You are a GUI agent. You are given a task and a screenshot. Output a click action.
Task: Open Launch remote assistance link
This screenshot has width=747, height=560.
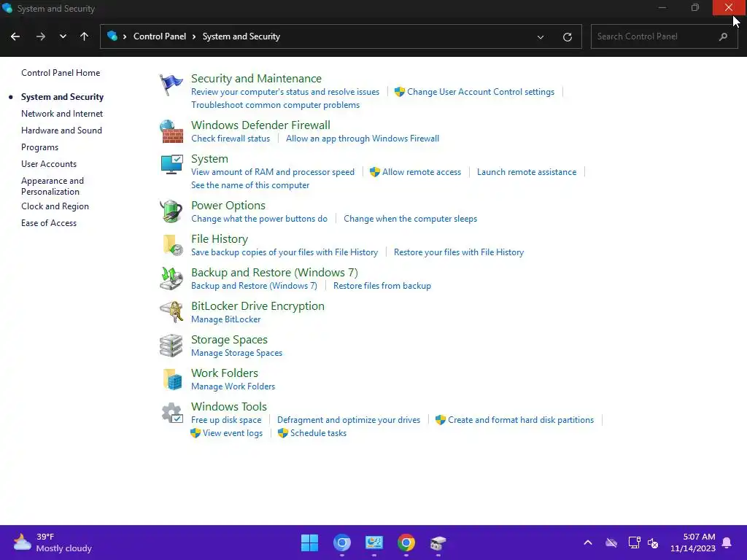(x=527, y=172)
